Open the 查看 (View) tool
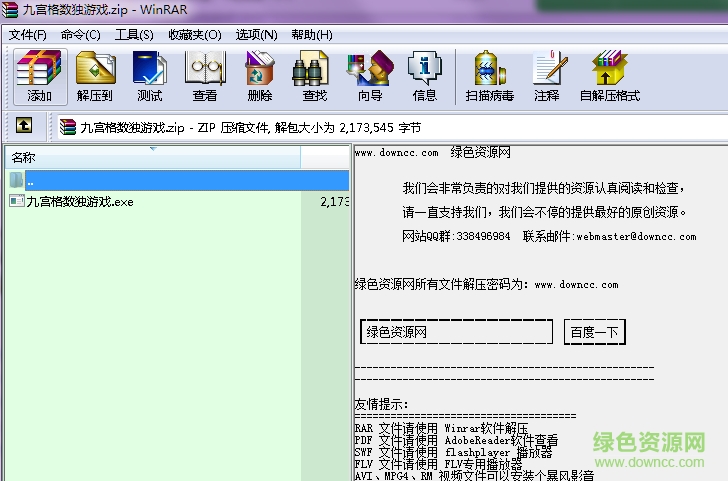The image size is (728, 481). (205, 77)
